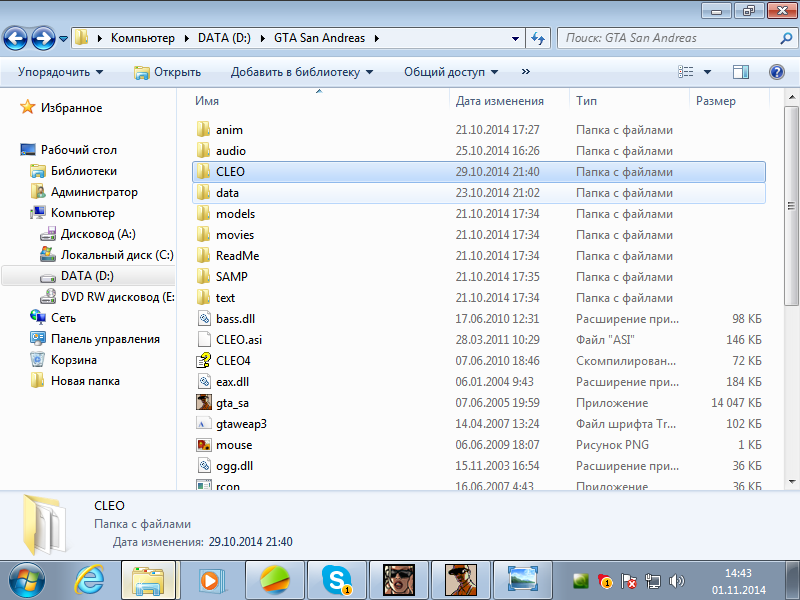Select the gtaweap3 font file icon
Screen dimensions: 800x600
(x=204, y=423)
